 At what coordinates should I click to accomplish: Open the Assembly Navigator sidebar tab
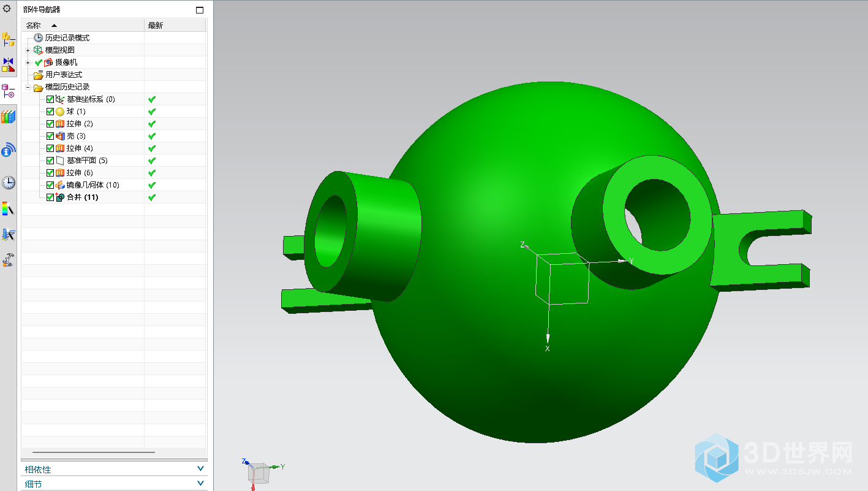[9, 39]
